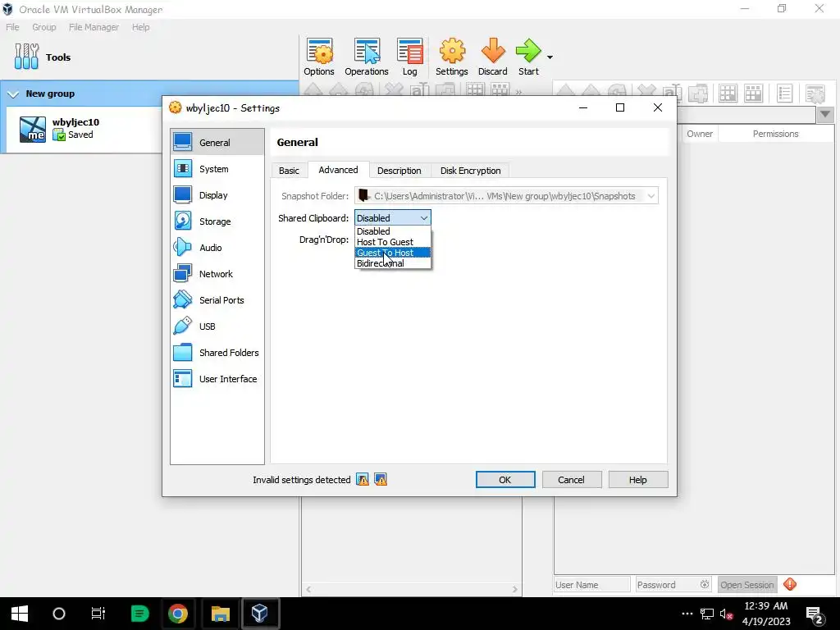
Task: Open the User Interface settings category
Action: pyautogui.click(x=217, y=379)
